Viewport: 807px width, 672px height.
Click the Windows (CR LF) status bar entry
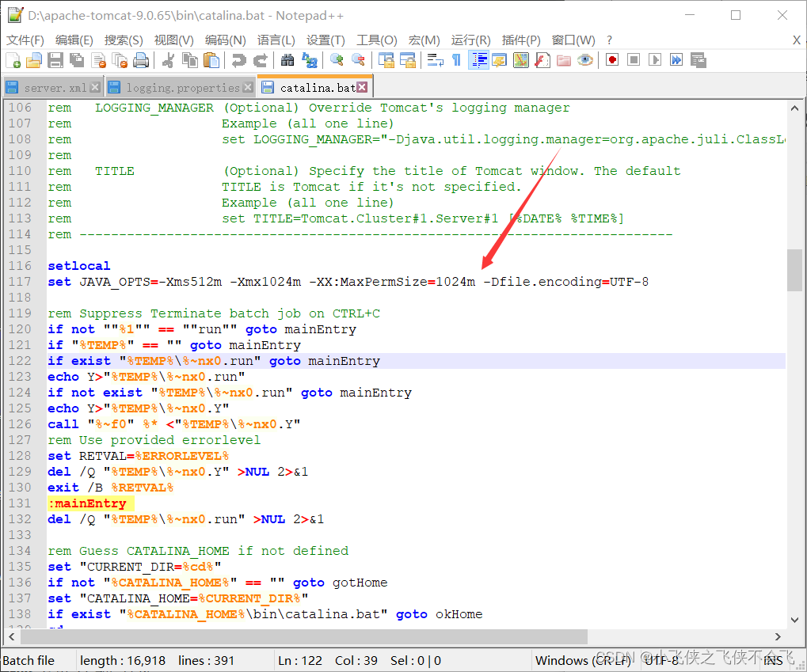coord(583,661)
